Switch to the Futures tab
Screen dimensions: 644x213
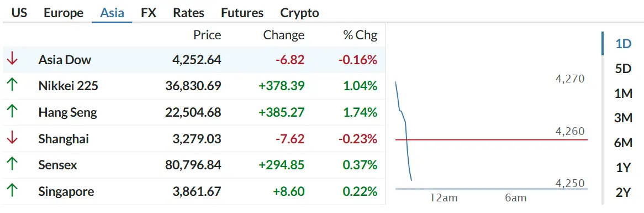[x=242, y=13]
